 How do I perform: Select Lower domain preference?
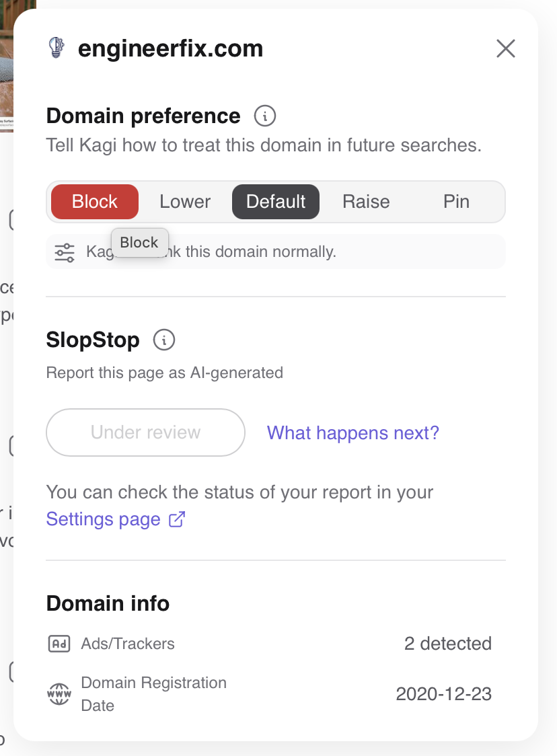click(185, 202)
